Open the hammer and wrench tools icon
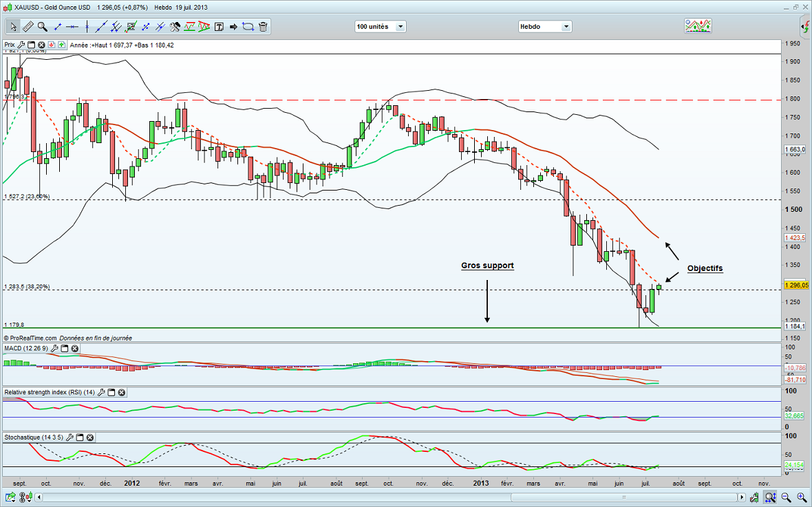 point(175,27)
